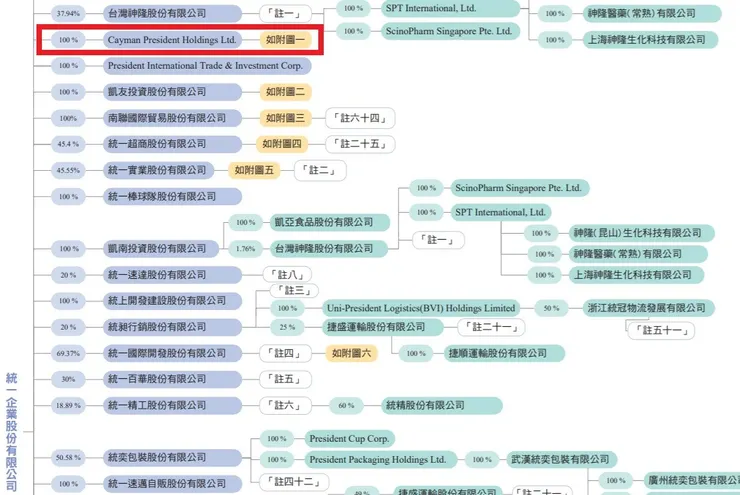Select the 統精股份有限公司 node
The image size is (740, 495).
coord(442,405)
